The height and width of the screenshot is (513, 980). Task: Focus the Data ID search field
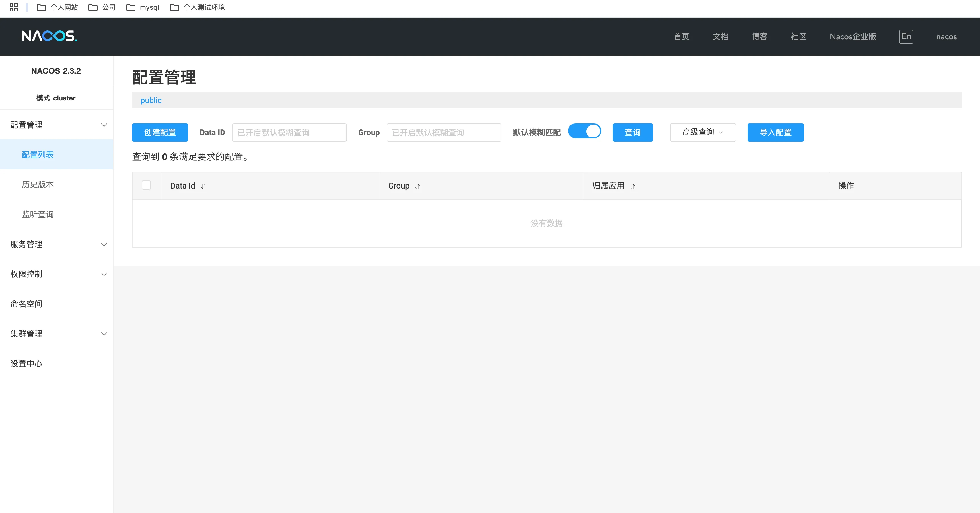pos(289,133)
